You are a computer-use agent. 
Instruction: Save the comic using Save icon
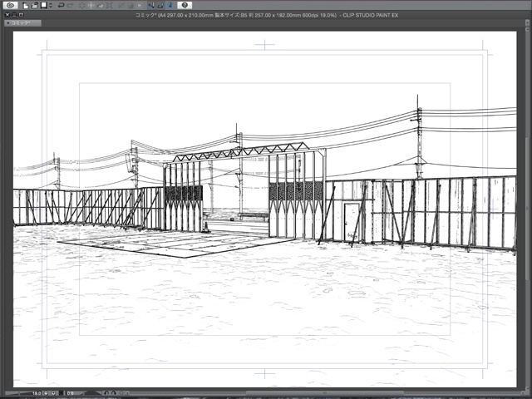click(44, 5)
